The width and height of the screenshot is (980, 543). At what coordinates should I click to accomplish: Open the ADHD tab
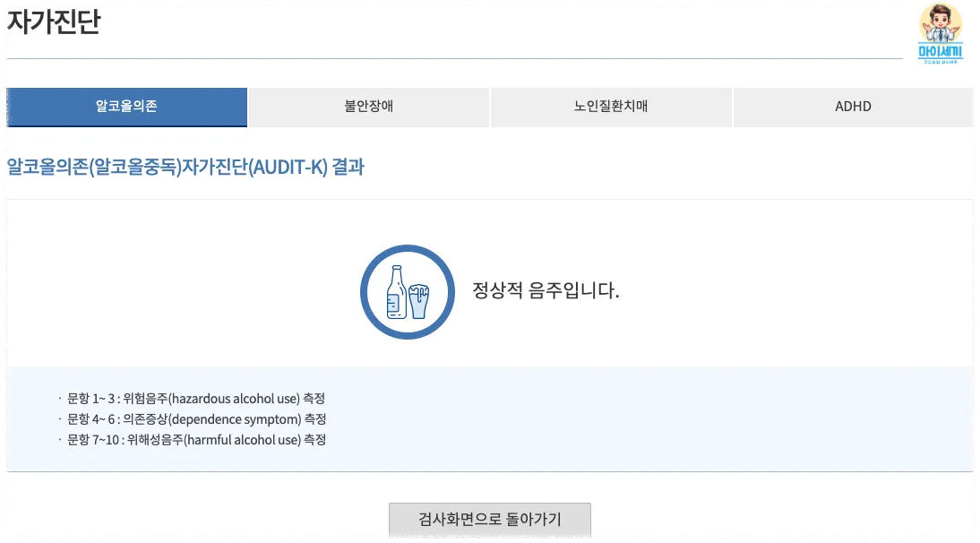[853, 107]
